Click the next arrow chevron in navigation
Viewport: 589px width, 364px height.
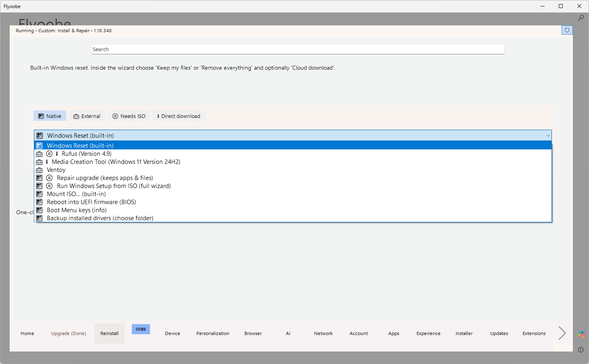[562, 333]
